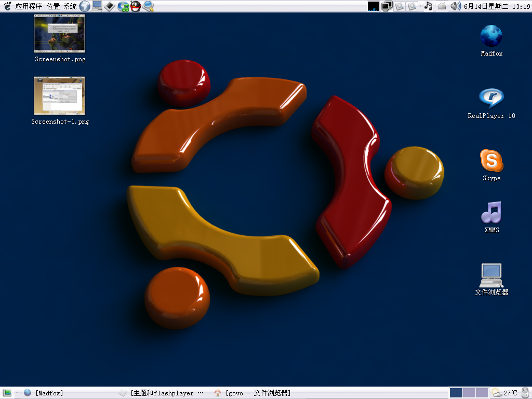
Task: Open the 文件浏览器 computer desktop icon
Action: pos(491,275)
